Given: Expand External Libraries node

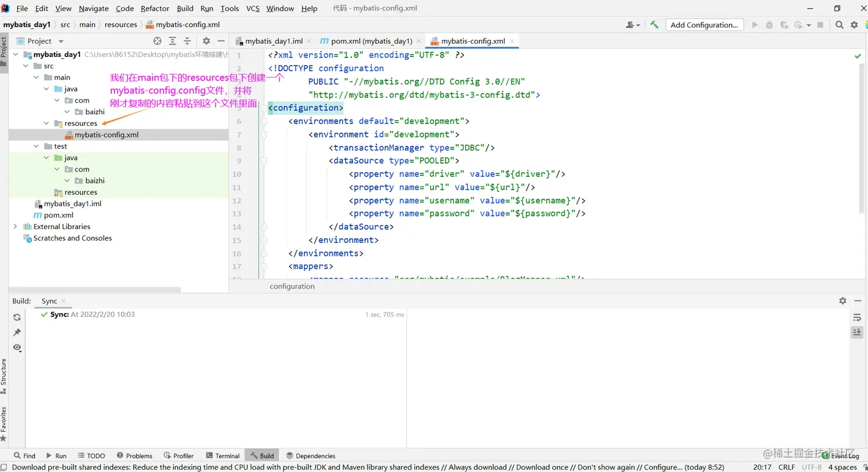Looking at the screenshot, I should (x=15, y=227).
